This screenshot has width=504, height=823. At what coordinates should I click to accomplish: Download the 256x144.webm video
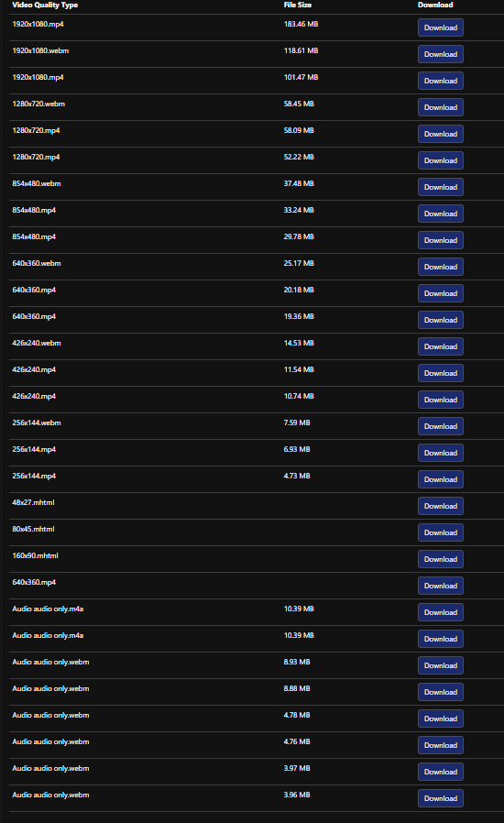tap(441, 427)
